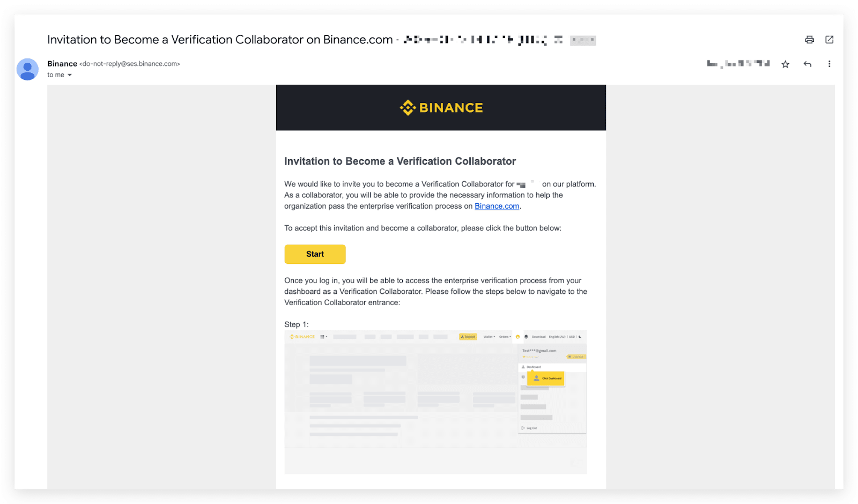Expand the "to me" recipient details
This screenshot has height=504, width=858.
69,75
